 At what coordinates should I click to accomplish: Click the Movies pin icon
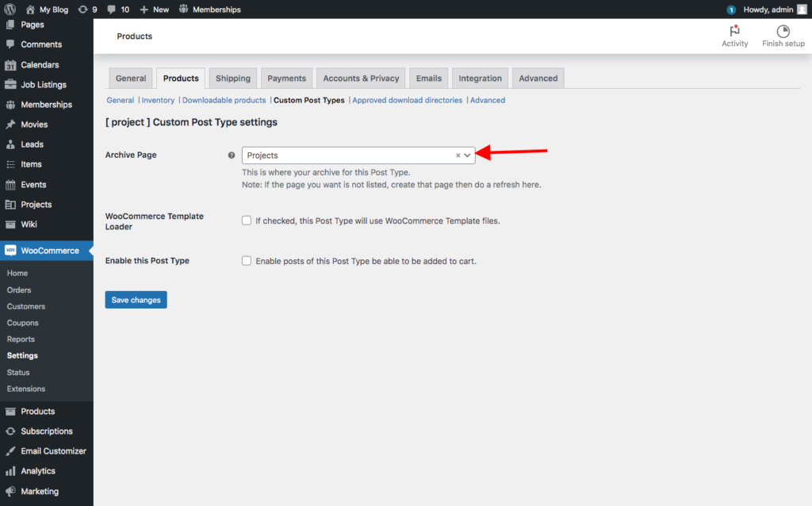coord(10,125)
